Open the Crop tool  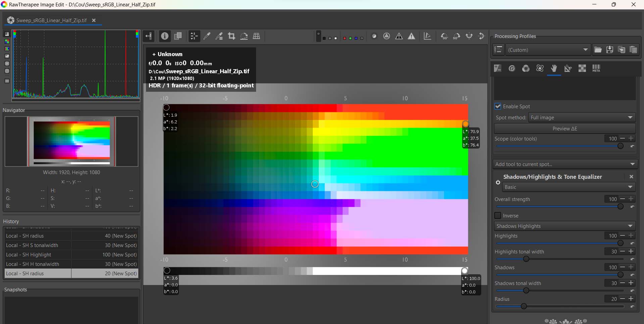(232, 36)
